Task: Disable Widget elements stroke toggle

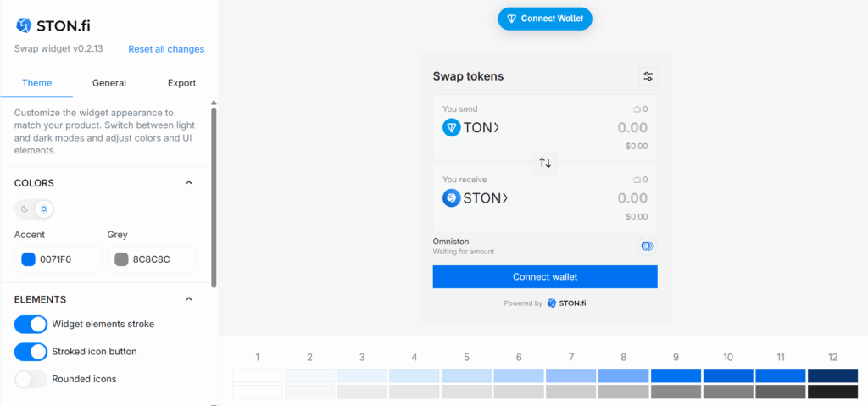Action: tap(31, 324)
